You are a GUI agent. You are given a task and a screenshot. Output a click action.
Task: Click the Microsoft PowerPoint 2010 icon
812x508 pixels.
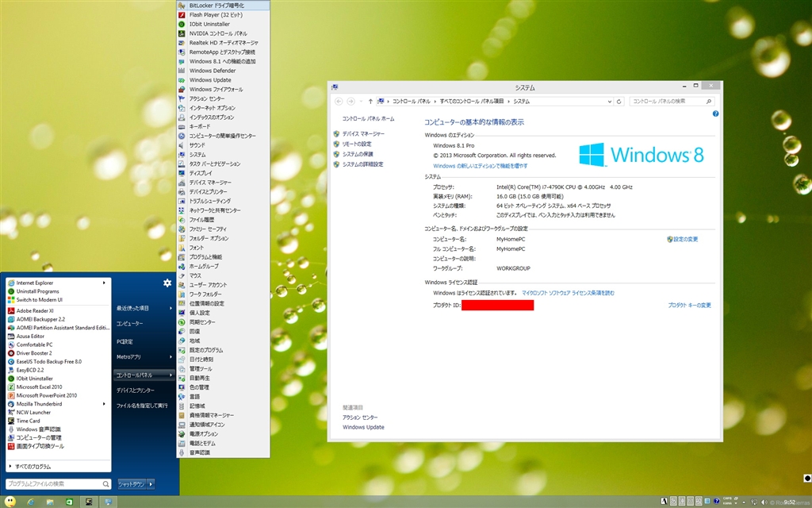(11, 395)
